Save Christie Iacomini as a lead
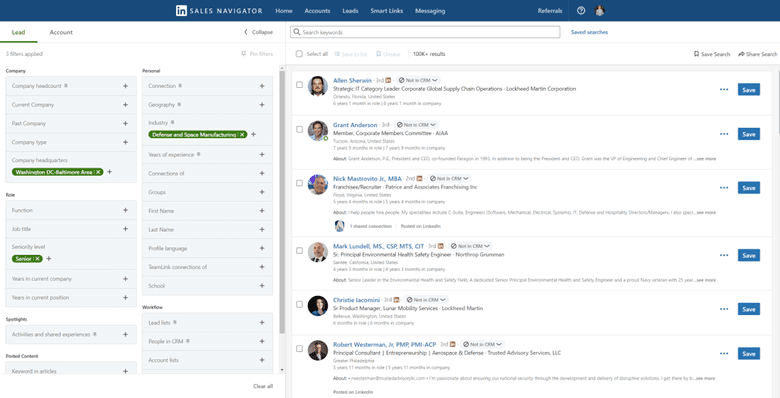 (749, 309)
